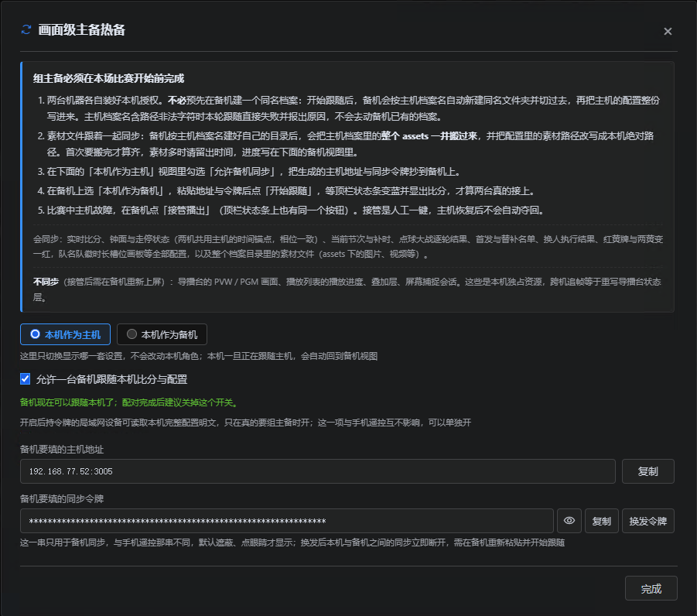
Task: Show the hidden sync token with eye icon
Action: click(569, 521)
